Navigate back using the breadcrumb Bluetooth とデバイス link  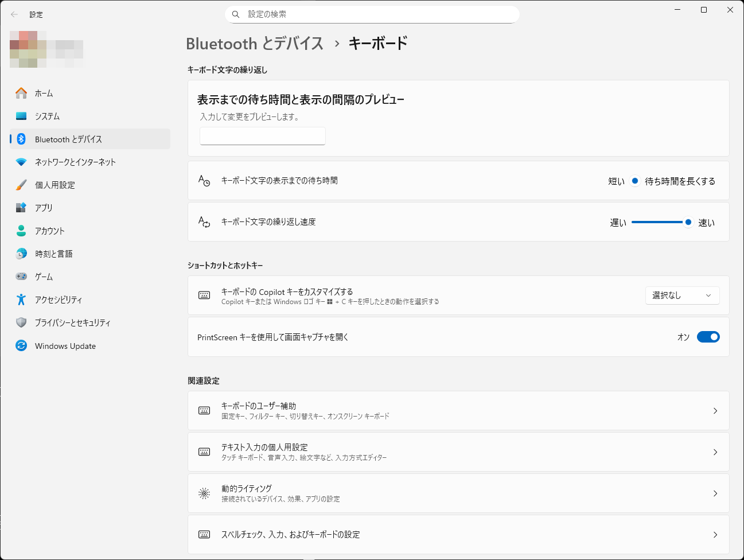255,43
